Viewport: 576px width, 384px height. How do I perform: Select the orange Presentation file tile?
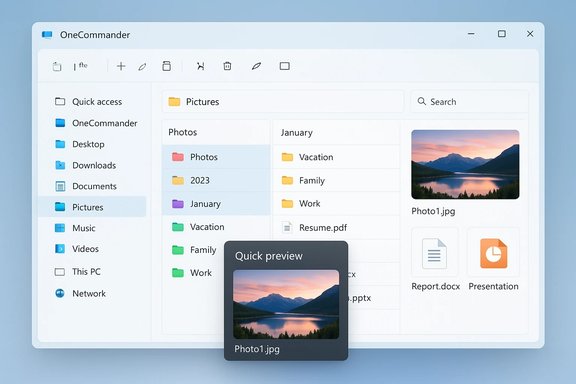(493, 260)
